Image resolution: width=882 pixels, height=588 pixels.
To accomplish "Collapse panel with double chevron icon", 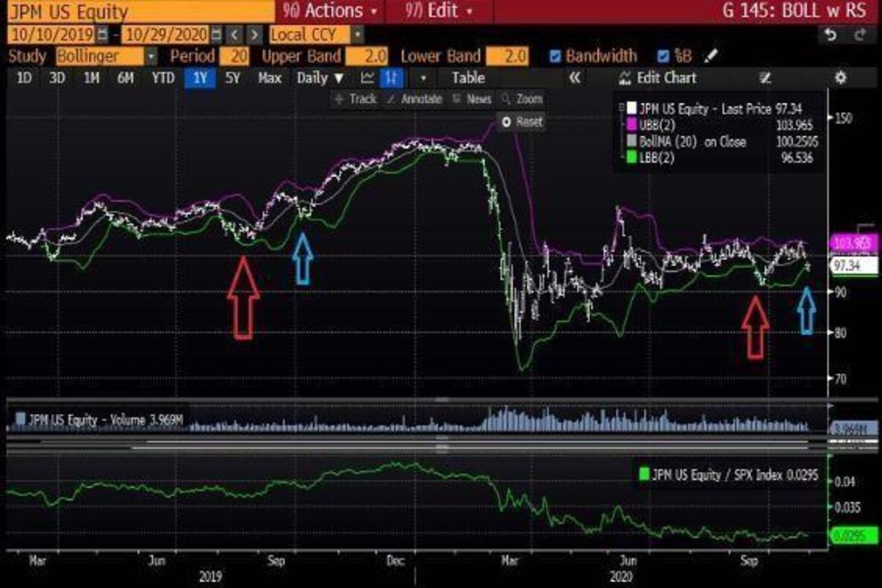I will [x=575, y=78].
